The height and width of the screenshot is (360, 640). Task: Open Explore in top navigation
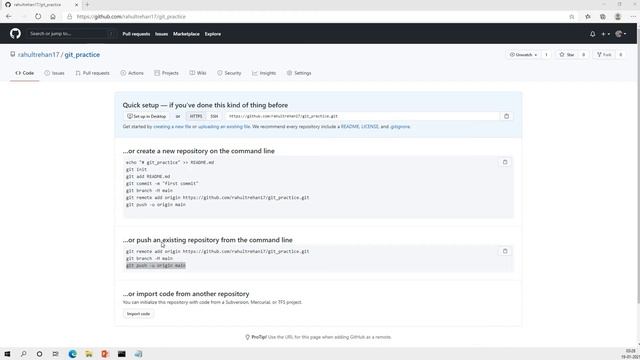pyautogui.click(x=213, y=34)
